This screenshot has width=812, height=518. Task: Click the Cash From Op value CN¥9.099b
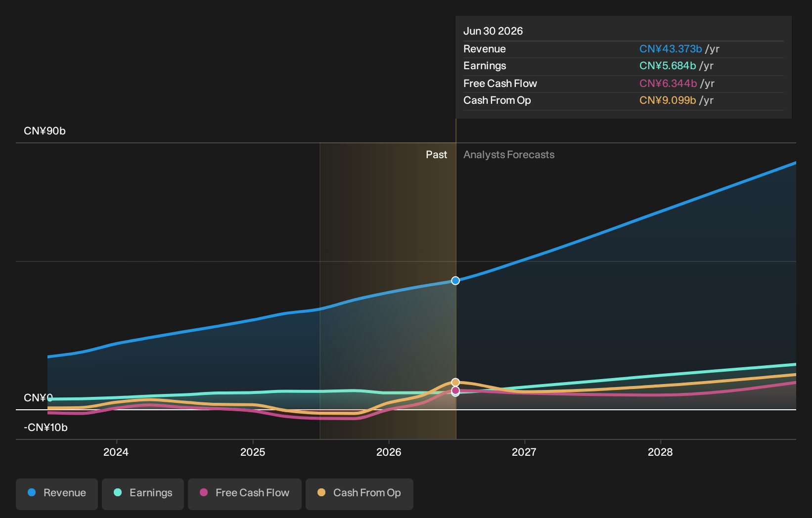(668, 100)
